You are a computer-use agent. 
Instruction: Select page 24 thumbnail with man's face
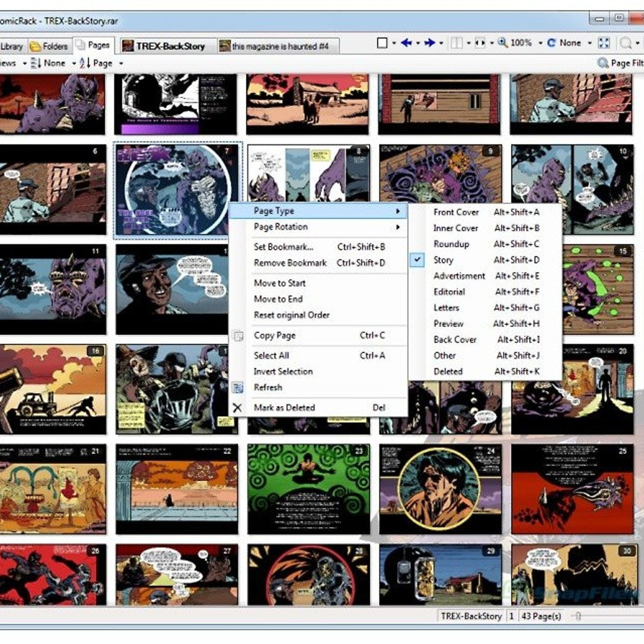440,489
